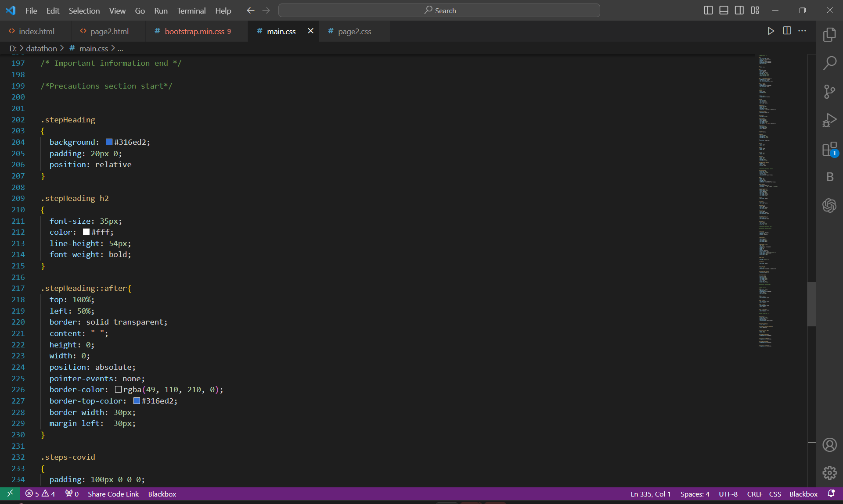Open the CSS language mode selector
This screenshot has width=843, height=504.
click(x=775, y=494)
